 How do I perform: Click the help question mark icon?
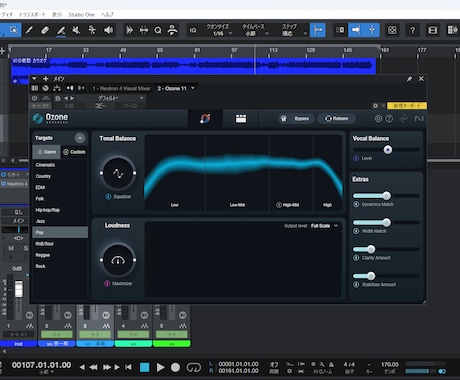412,30
